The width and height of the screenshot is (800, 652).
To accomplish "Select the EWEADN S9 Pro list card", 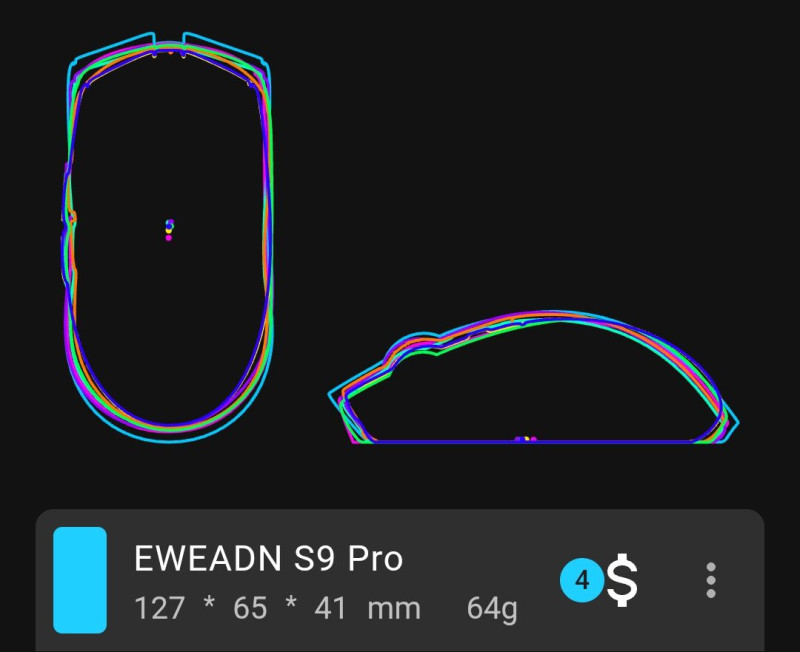I will (x=400, y=581).
